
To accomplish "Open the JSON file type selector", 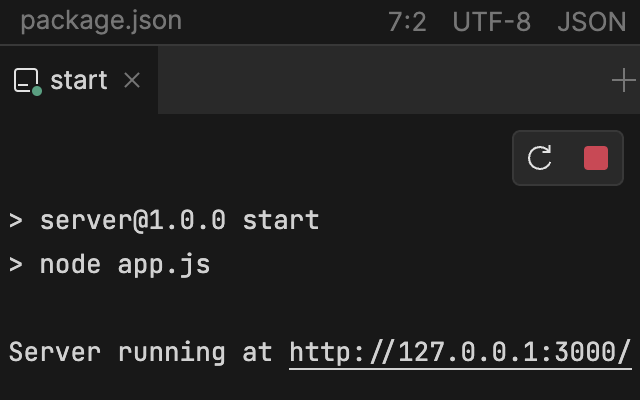I will point(591,21).
